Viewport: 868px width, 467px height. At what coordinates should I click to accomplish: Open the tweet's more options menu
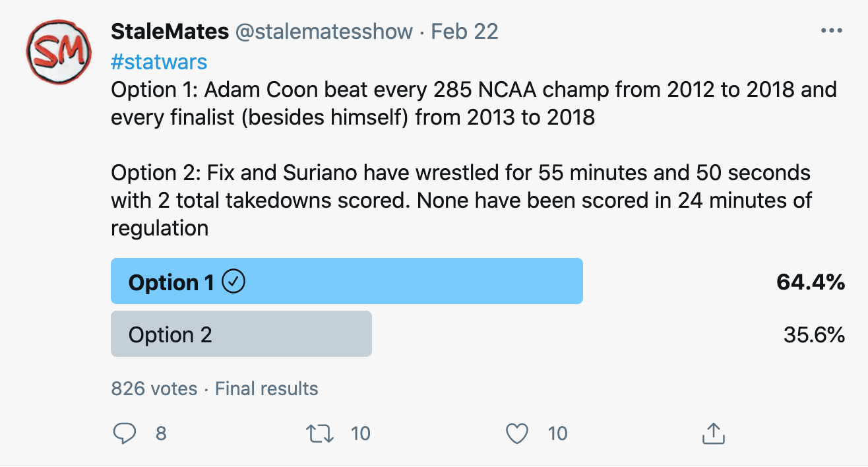point(830,31)
